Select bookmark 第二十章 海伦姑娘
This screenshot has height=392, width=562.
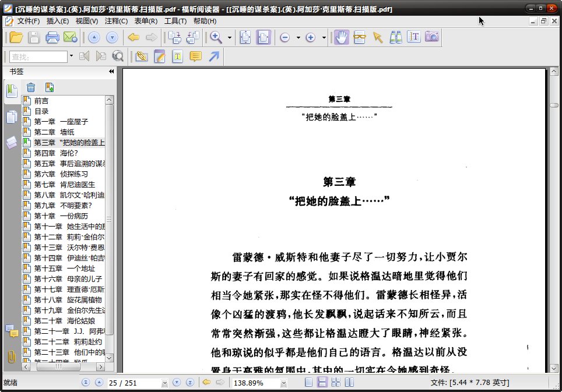65,321
